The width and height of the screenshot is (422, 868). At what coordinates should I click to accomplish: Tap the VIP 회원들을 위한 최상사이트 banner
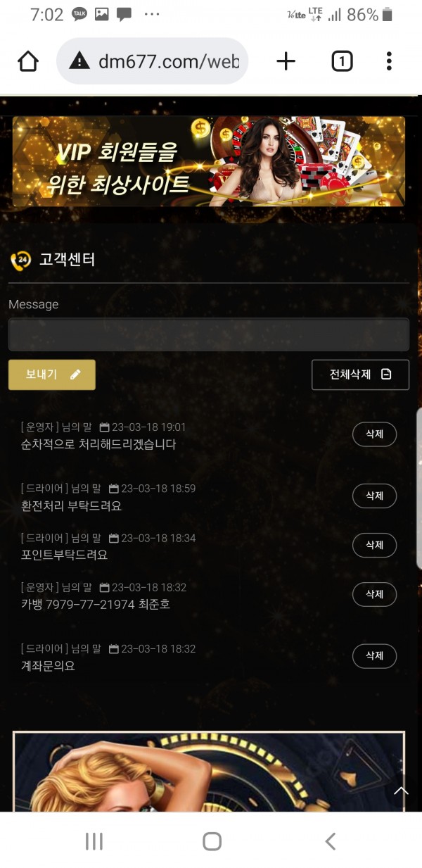coord(209,161)
